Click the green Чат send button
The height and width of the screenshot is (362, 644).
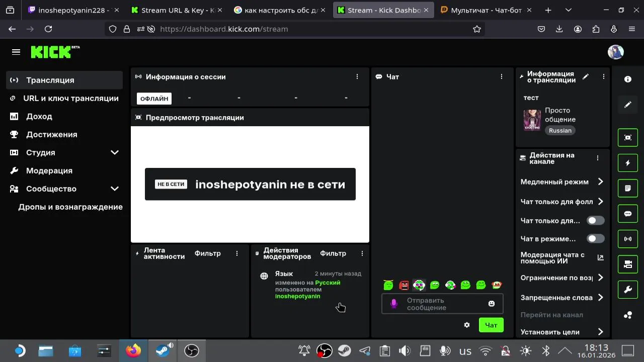[x=491, y=325]
